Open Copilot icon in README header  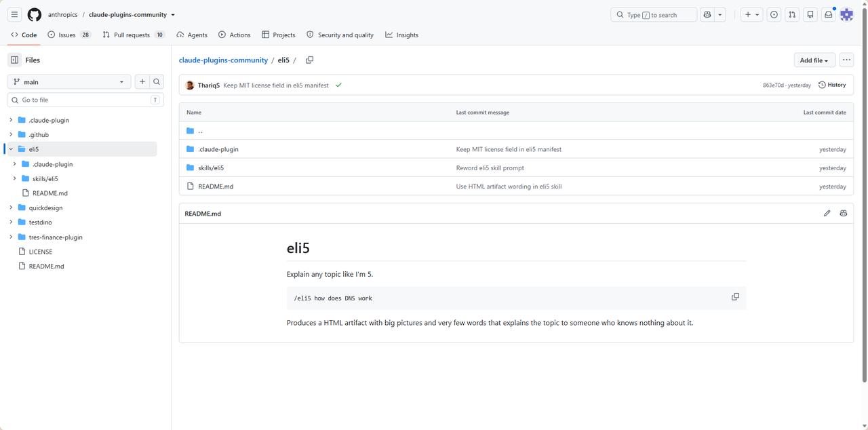(843, 213)
